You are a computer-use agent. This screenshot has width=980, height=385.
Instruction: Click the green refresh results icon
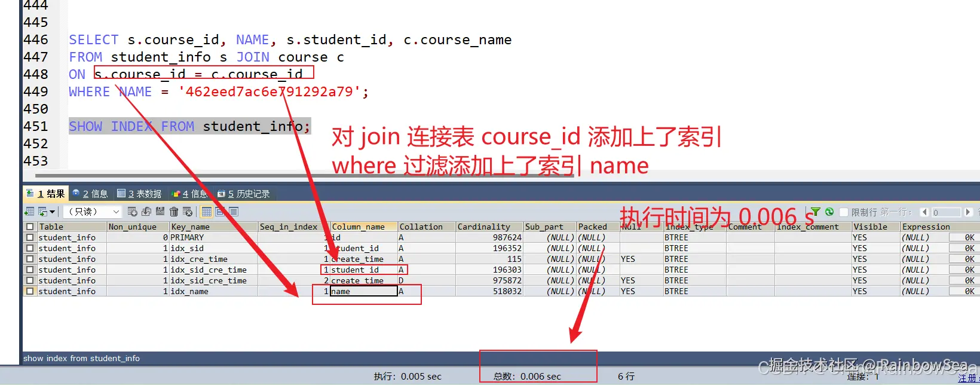pyautogui.click(x=829, y=212)
